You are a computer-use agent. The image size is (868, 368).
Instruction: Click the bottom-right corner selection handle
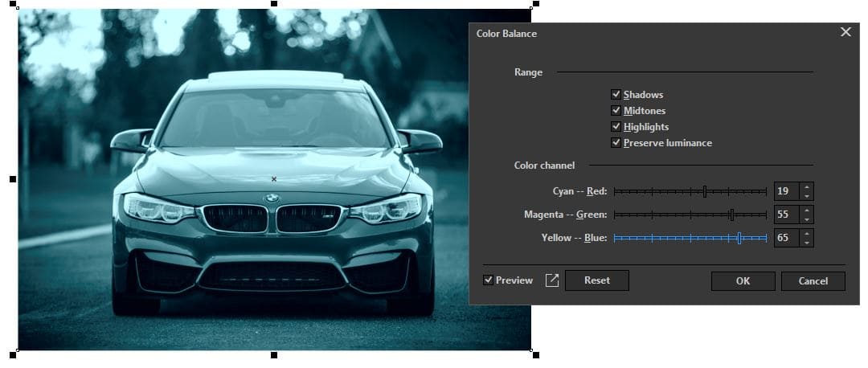coord(535,354)
